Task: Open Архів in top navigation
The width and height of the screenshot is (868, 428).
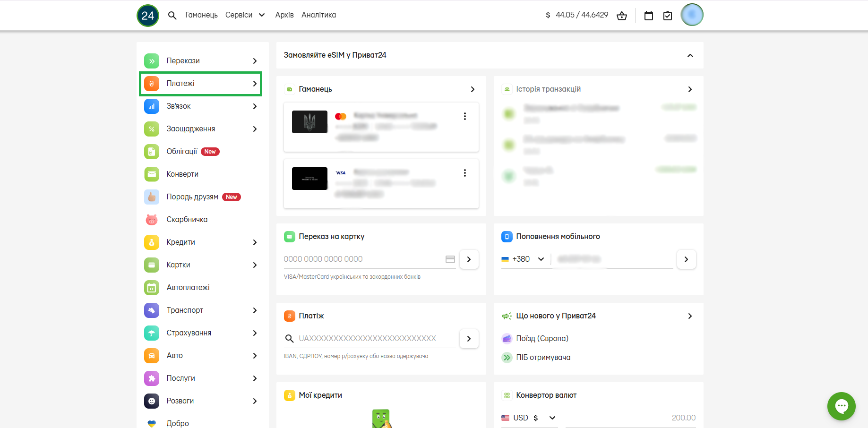Action: pos(284,15)
